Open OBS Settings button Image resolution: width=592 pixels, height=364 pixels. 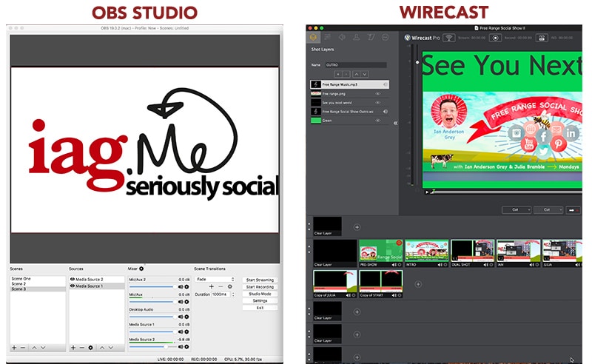tap(260, 301)
